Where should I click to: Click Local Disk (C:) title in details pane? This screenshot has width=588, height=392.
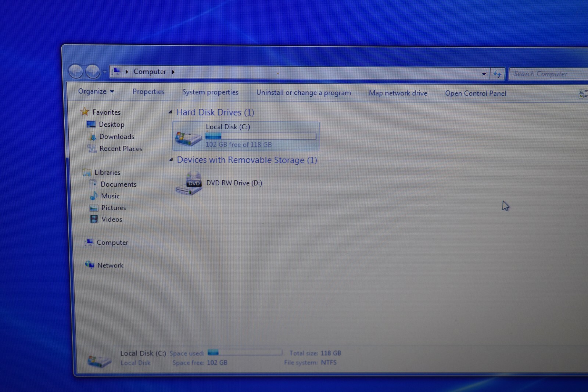(x=143, y=353)
